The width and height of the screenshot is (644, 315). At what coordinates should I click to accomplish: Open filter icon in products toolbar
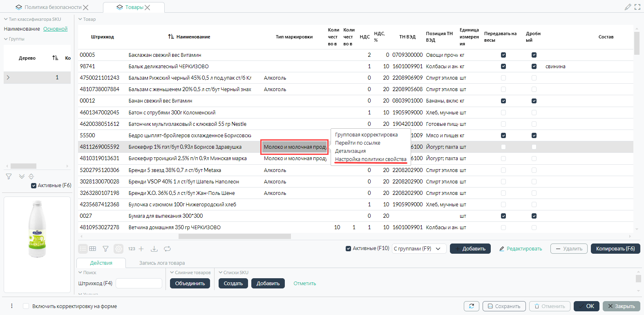point(105,248)
